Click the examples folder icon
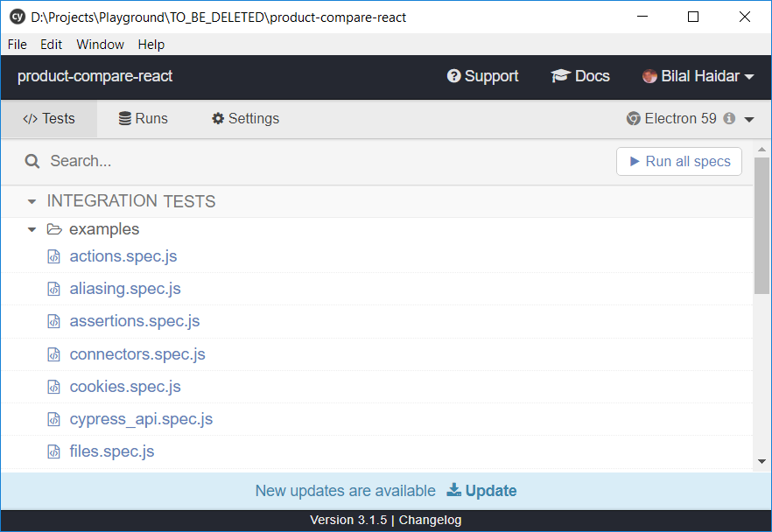 (54, 229)
